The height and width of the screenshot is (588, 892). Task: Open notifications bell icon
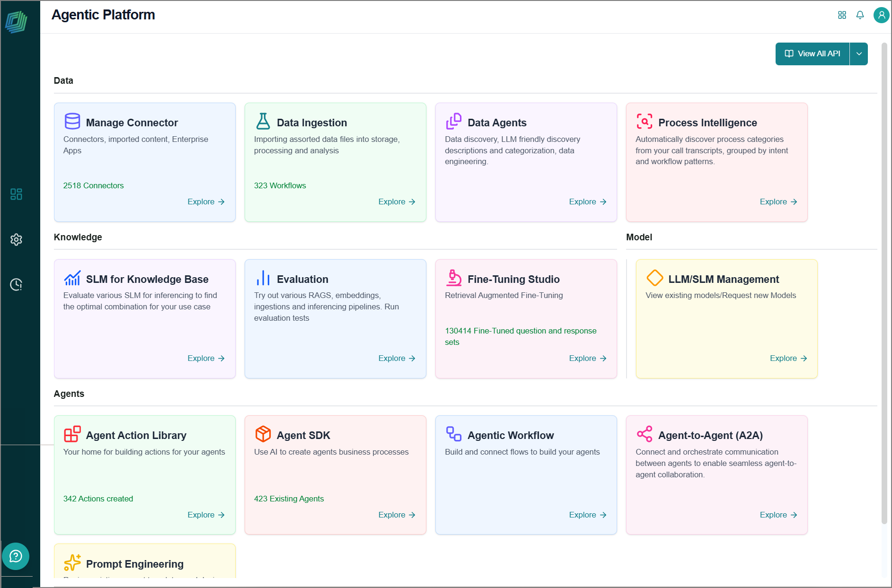860,15
